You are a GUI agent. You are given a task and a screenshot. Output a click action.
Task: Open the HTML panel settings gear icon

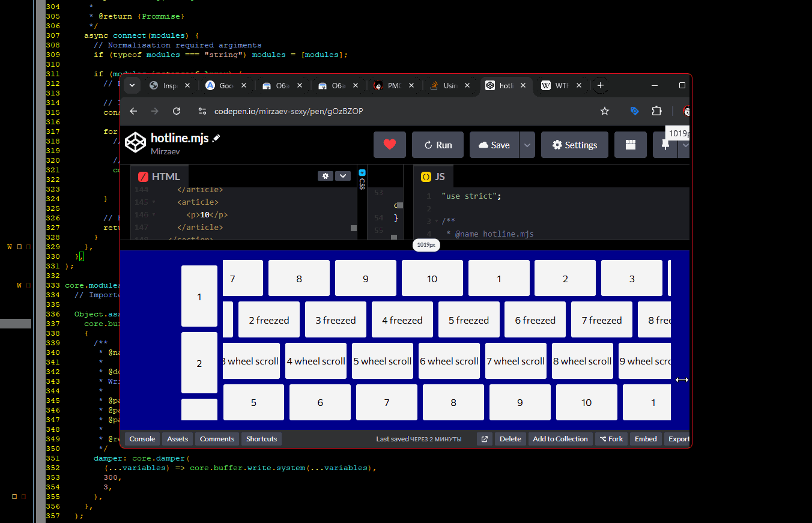click(x=326, y=175)
